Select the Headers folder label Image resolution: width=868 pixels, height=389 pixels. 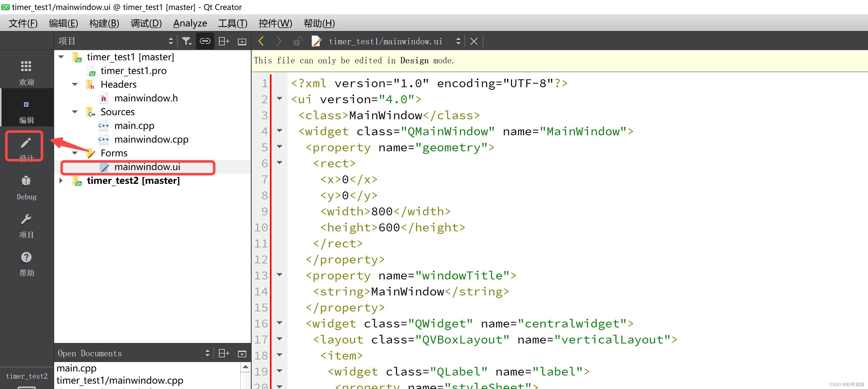coord(119,84)
